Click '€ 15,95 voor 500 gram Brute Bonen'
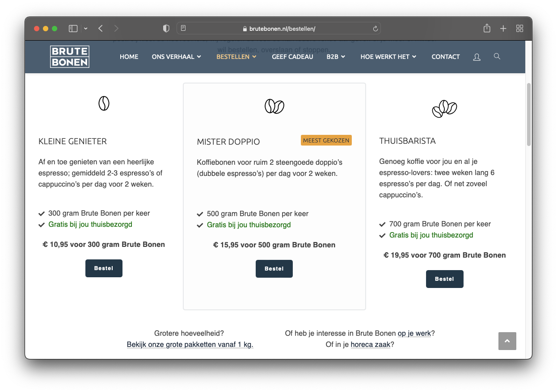557x392 pixels. point(274,245)
